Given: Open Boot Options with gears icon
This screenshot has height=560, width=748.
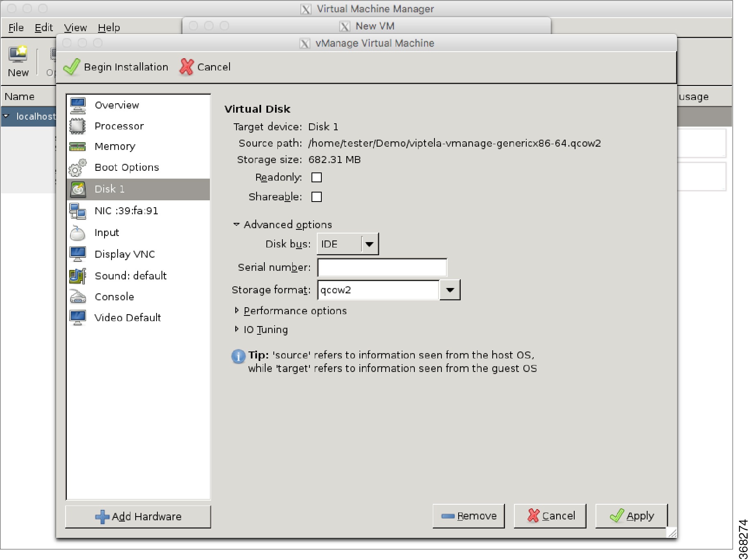Looking at the screenshot, I should pos(126,167).
